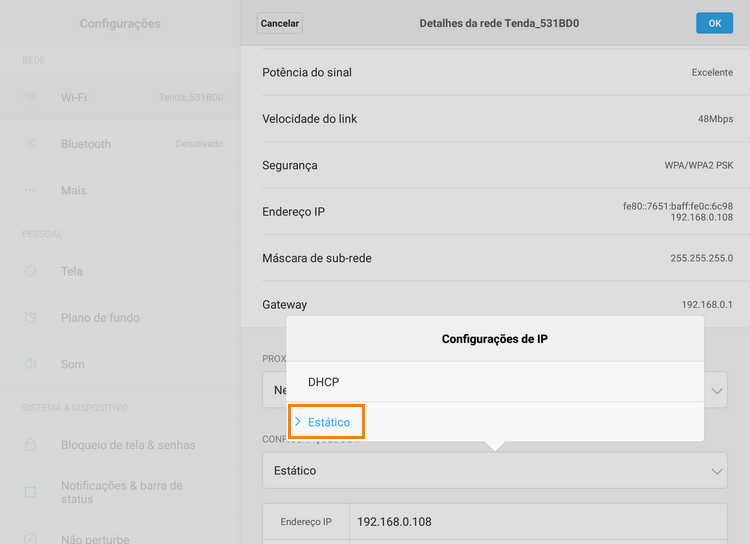Viewport: 750px width, 544px height.
Task: Click the Velocidade do link row
Action: click(x=497, y=119)
